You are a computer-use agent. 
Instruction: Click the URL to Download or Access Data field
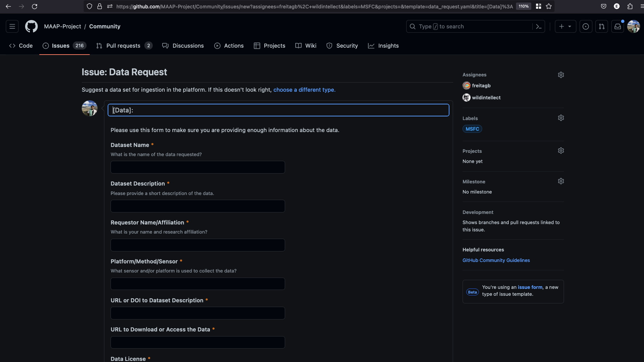pyautogui.click(x=198, y=343)
